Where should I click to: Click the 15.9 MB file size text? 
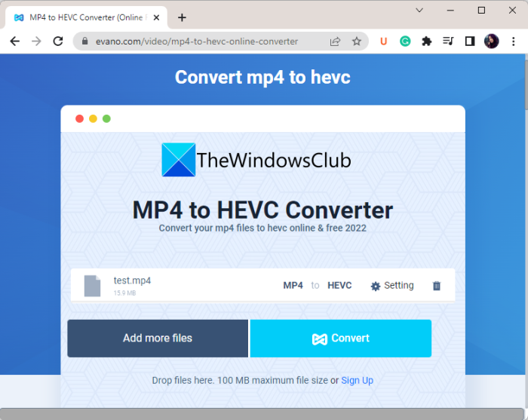point(124,293)
